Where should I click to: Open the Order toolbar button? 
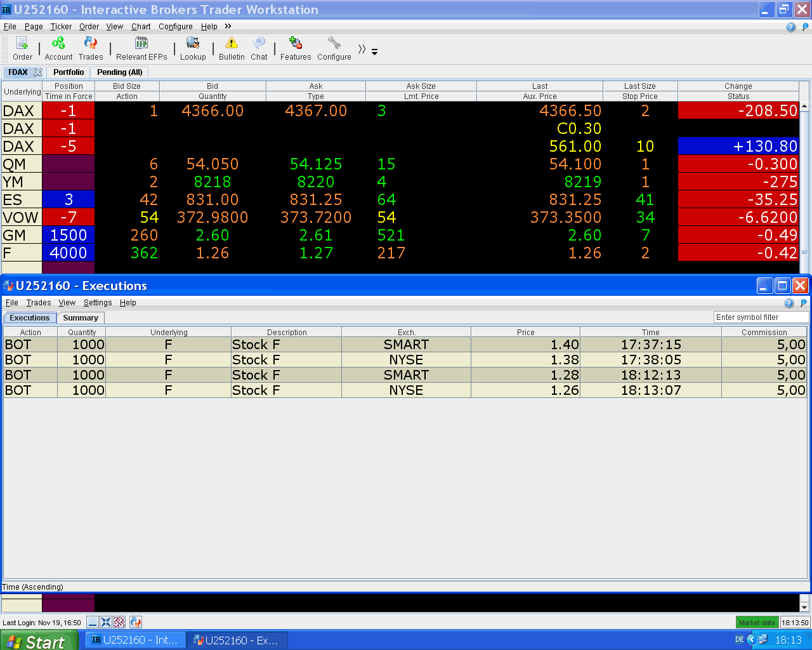coord(22,48)
